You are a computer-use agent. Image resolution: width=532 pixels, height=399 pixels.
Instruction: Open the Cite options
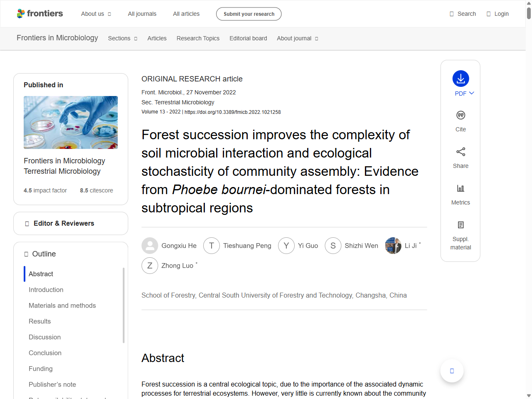click(x=460, y=121)
